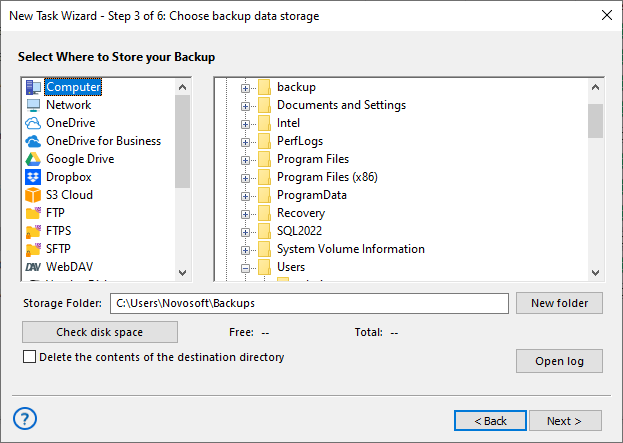Expand the Intel folder node
Viewport: 623px width, 443px height.
[x=245, y=124]
